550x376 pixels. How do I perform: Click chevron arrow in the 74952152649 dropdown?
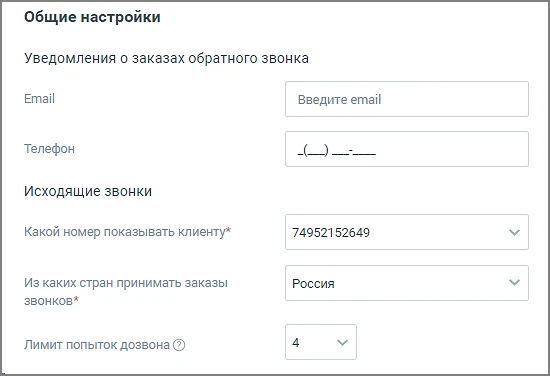tap(514, 232)
